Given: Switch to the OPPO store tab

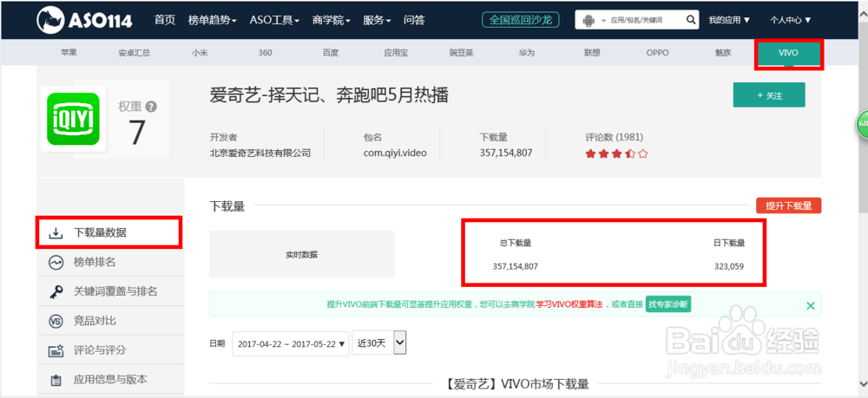Looking at the screenshot, I should [x=657, y=53].
